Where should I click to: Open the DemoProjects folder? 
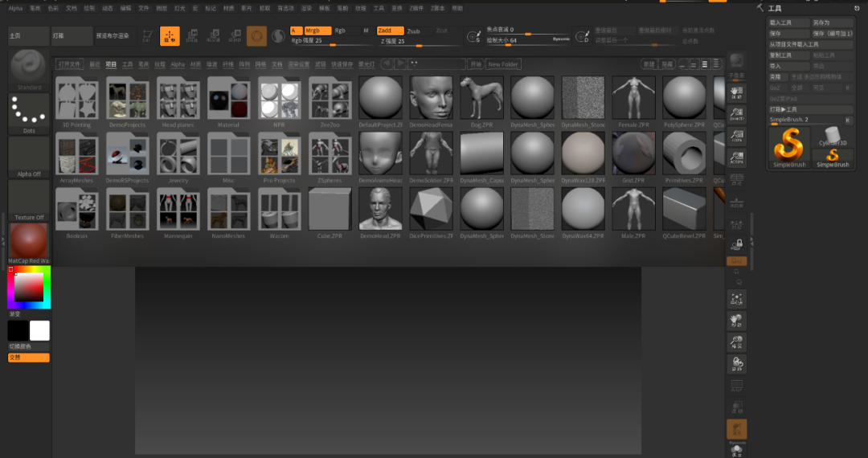[127, 101]
